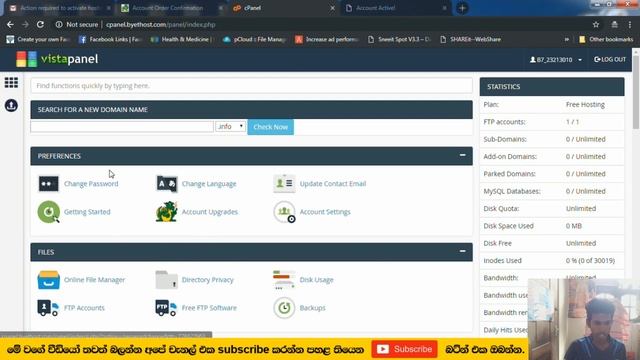Open the Backups clock icon
The image size is (640, 360).
284,308
